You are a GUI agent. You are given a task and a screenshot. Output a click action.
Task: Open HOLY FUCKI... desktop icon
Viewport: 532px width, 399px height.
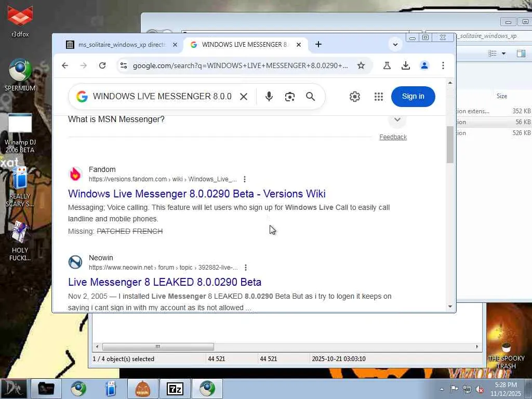tap(20, 241)
